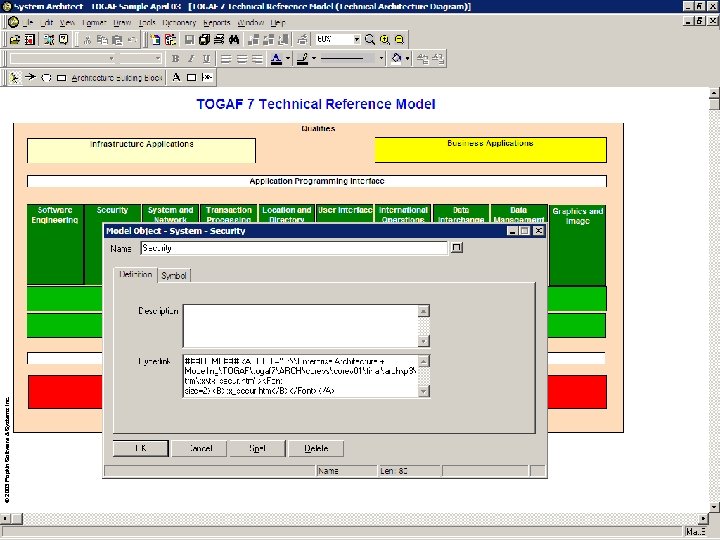Click Description scrollbar up arrow
Image resolution: width=720 pixels, height=540 pixels.
point(424,311)
